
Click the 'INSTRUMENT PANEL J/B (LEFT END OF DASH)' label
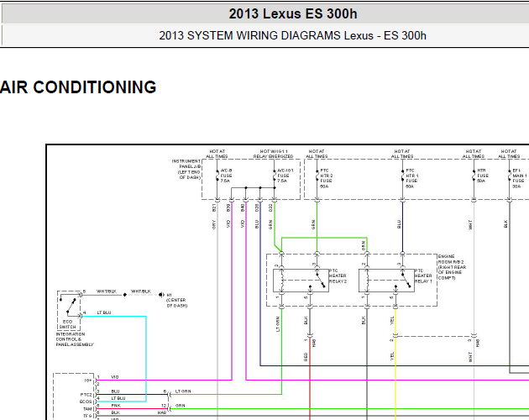(186, 169)
